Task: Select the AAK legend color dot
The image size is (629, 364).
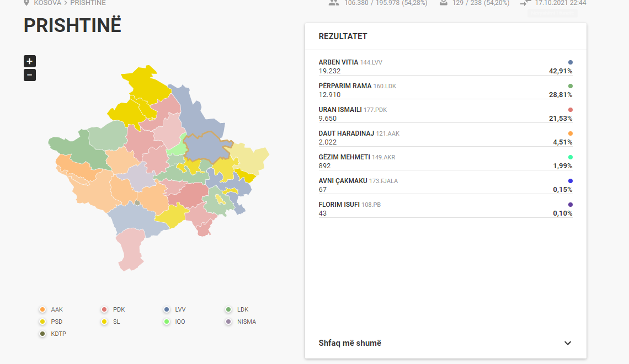Action: 42,309
